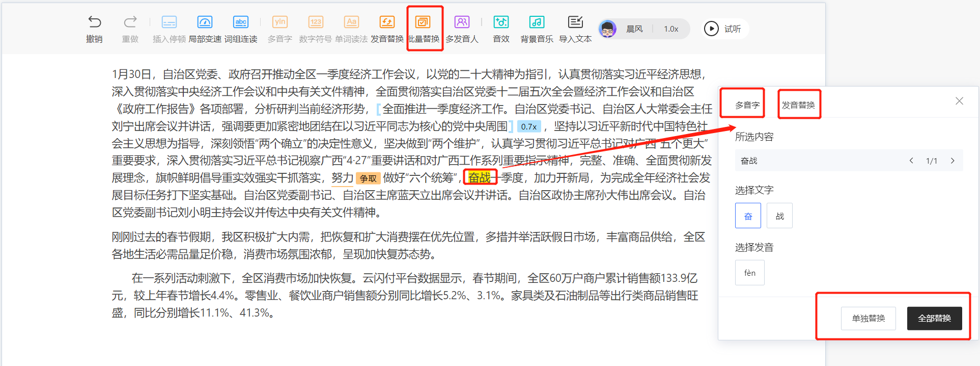Click the 单独替换 button
The width and height of the screenshot is (980, 366).
coord(869,318)
